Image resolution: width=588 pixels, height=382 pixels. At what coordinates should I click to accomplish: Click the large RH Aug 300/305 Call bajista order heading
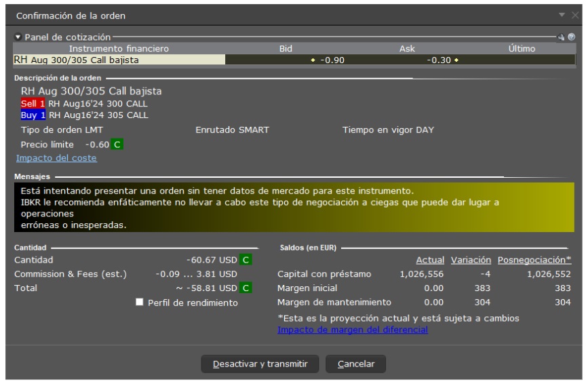[91, 91]
